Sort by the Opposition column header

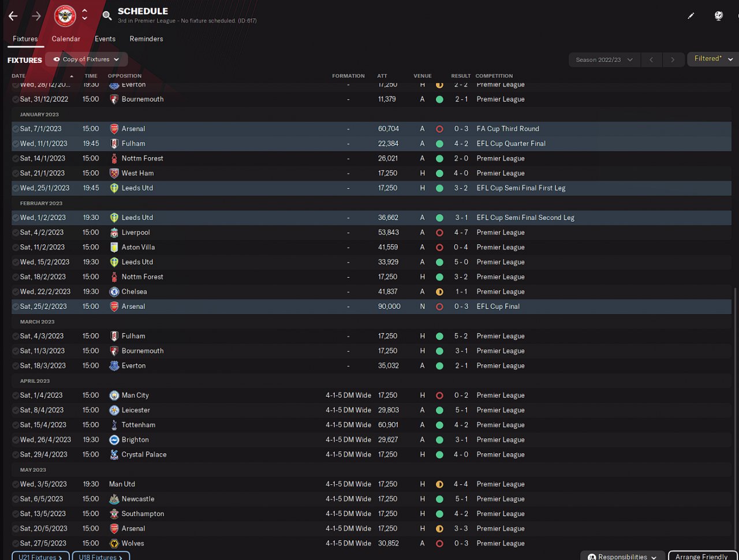[125, 76]
